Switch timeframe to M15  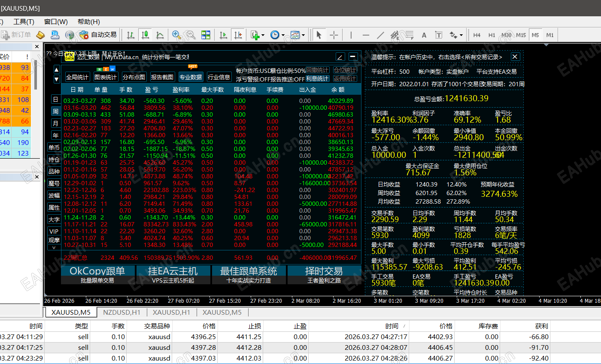[x=521, y=35]
